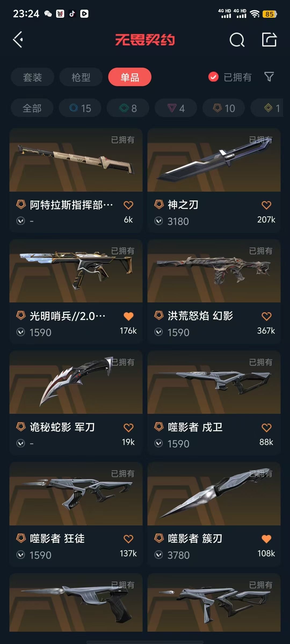
Task: Filter by pink tier with 4 items
Action: pos(176,108)
